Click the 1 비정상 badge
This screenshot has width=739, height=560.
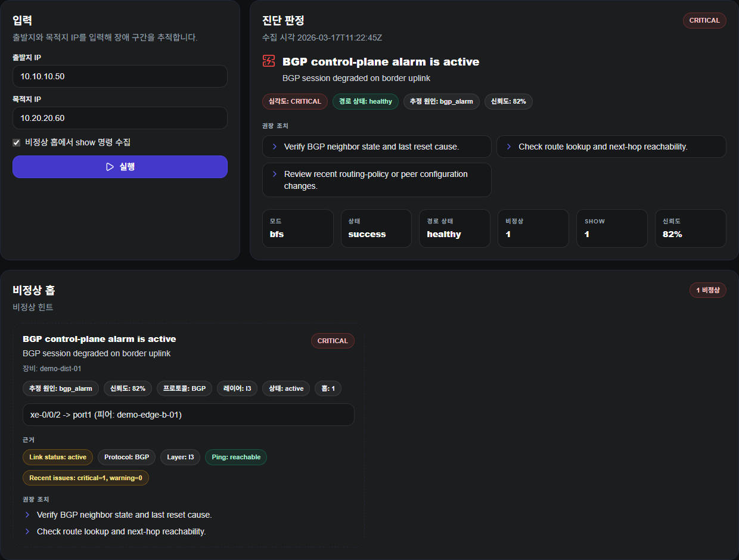click(x=708, y=290)
